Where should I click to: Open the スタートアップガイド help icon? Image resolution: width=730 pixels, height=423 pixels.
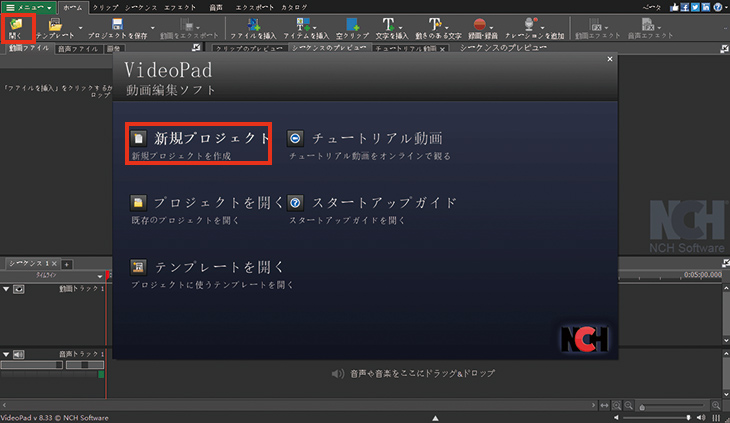tap(296, 203)
